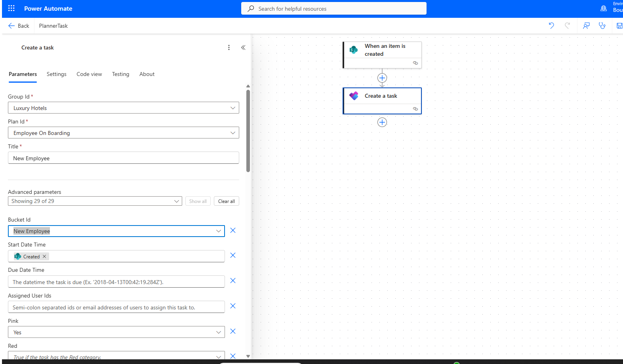
Task: Open the app launcher waffle icon
Action: (11, 8)
